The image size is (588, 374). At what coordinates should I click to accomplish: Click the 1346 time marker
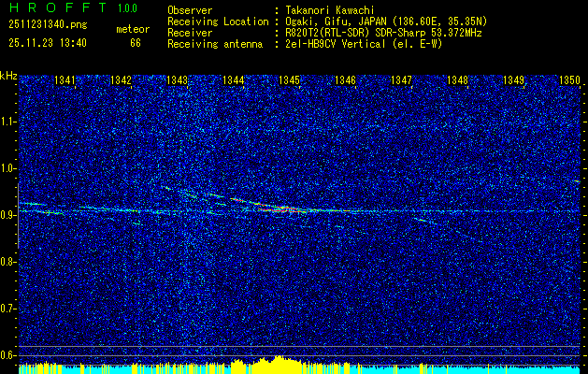click(345, 80)
